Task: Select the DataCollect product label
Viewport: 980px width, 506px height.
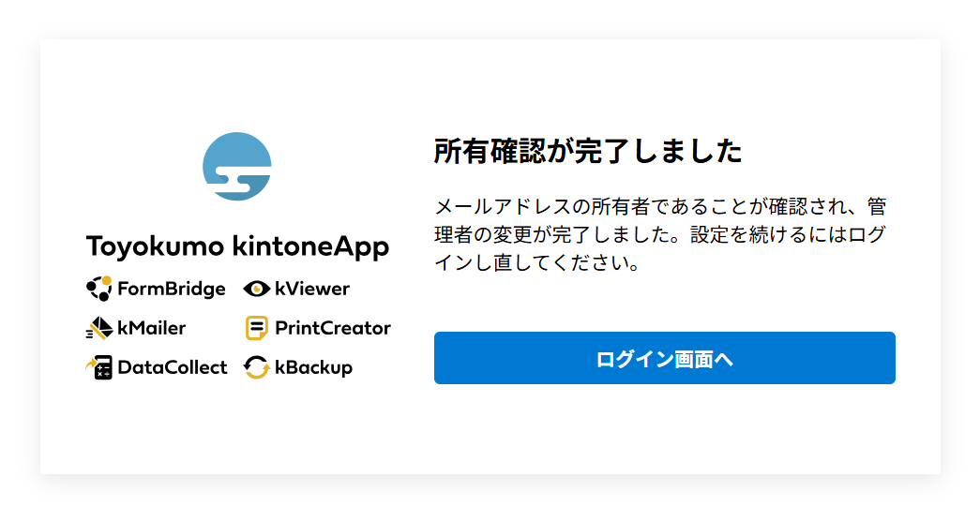Action: [x=173, y=367]
